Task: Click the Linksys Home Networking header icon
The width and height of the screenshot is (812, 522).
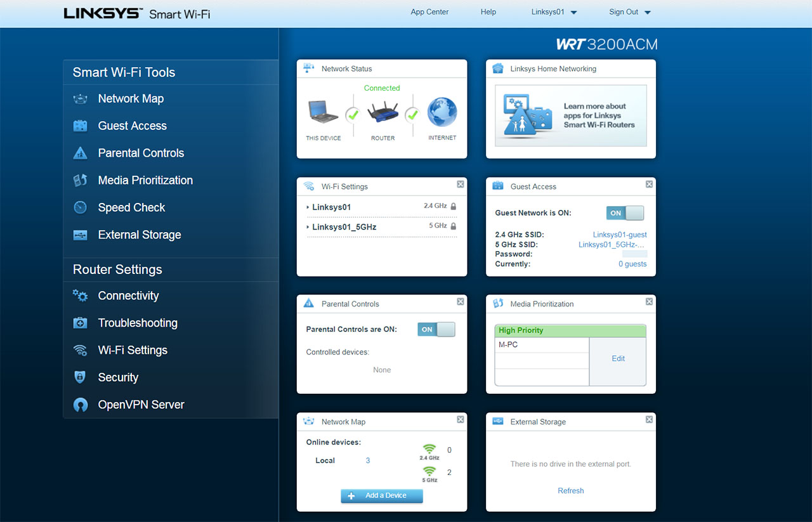Action: 498,69
